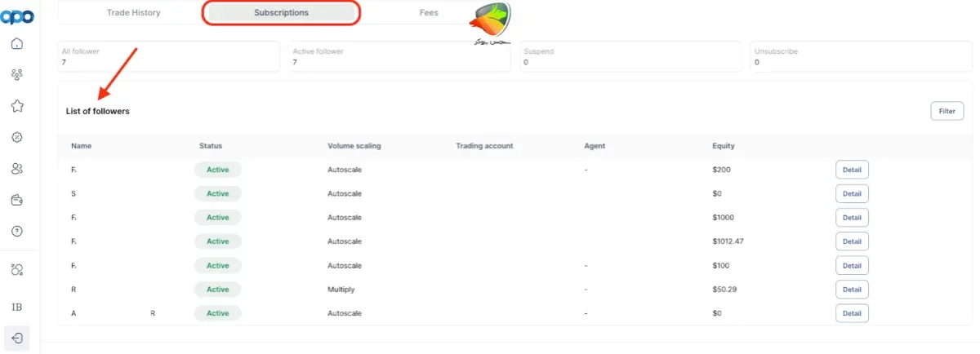980x354 pixels.
Task: Click the Suspend summary card
Action: click(x=632, y=56)
